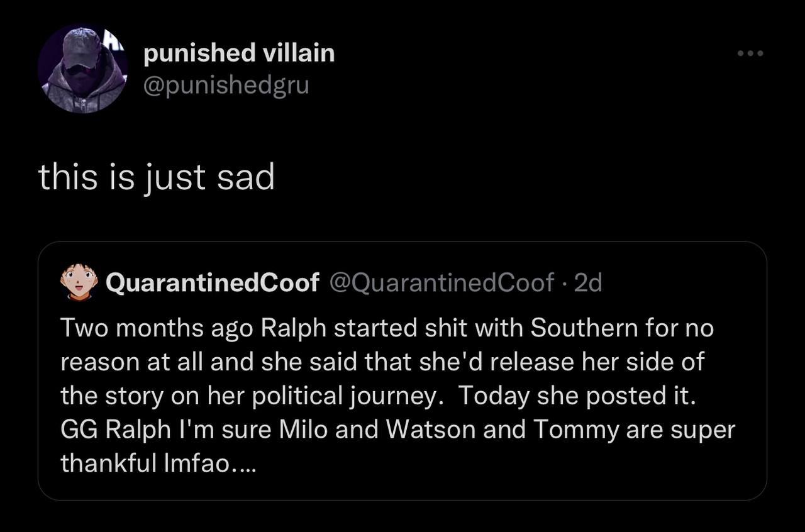Open the bold QuarantinedCoof display name
This screenshot has width=805, height=532.
coord(213,284)
